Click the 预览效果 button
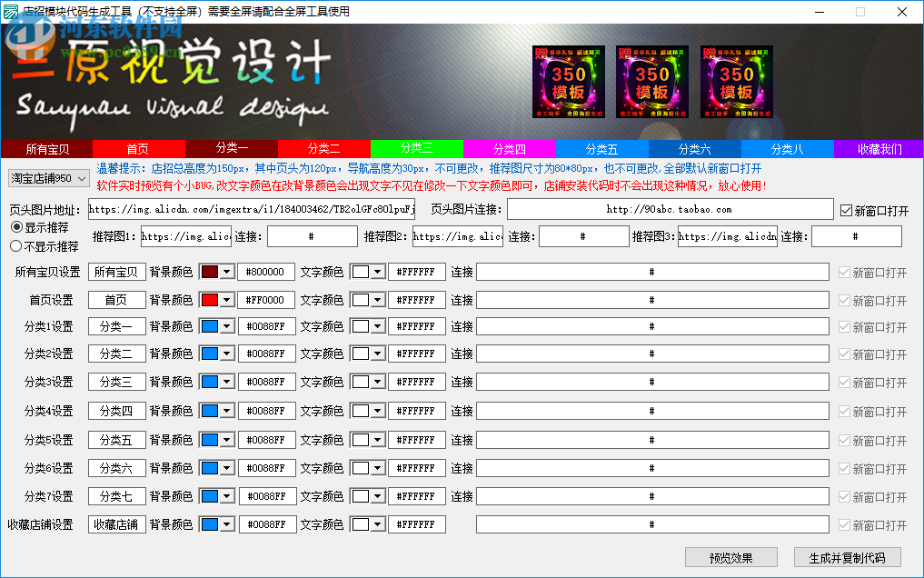The height and width of the screenshot is (578, 924). click(x=730, y=556)
